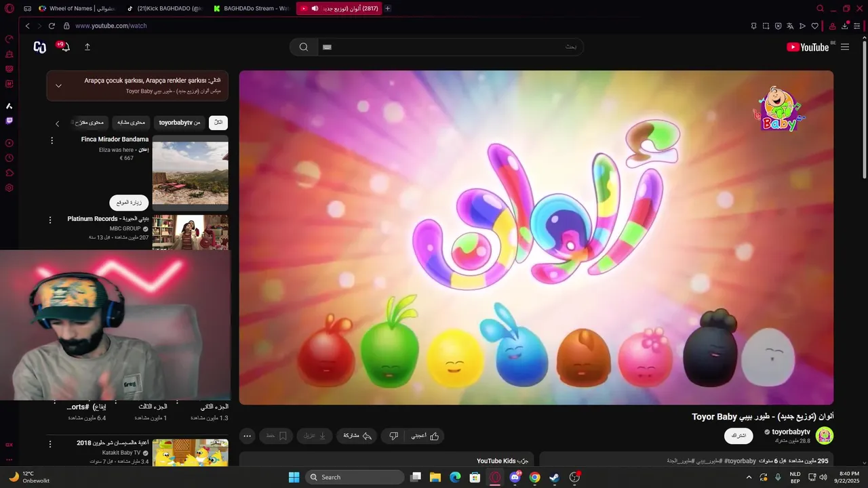Open the YouTube guide hamburger menu

pos(845,47)
